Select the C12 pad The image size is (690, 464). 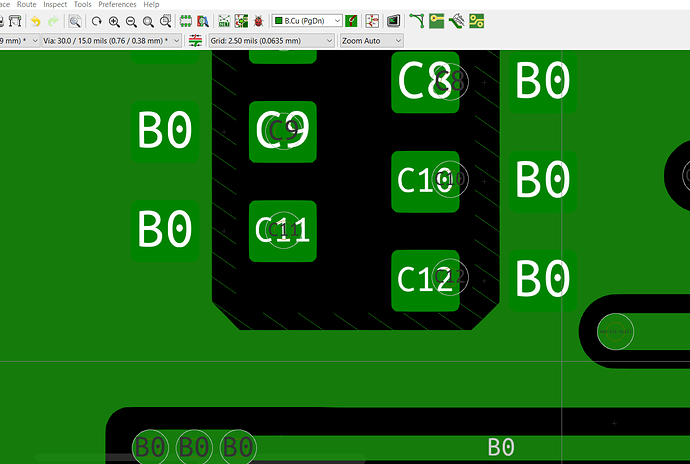pyautogui.click(x=425, y=280)
